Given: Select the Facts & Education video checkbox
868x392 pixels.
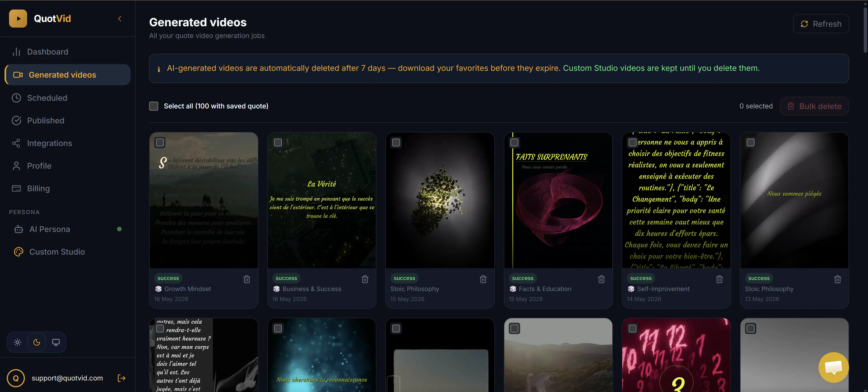Looking at the screenshot, I should 514,142.
